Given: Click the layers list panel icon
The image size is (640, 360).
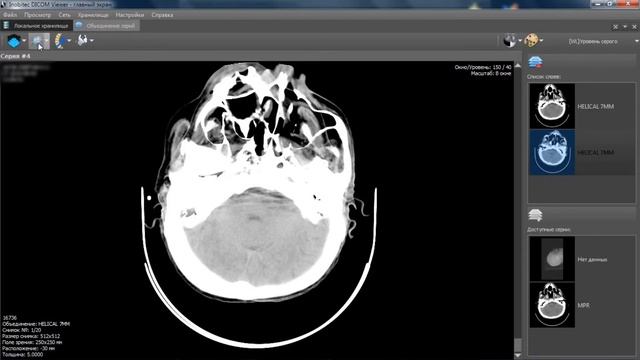Looking at the screenshot, I should coord(535,62).
